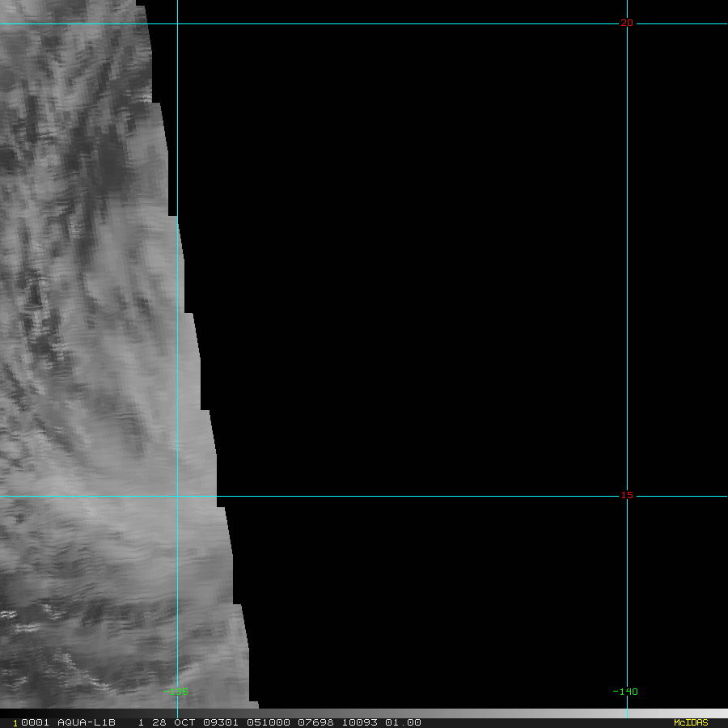
Task: Click the intersection of 20 and -140 gridlines
Action: coord(627,23)
